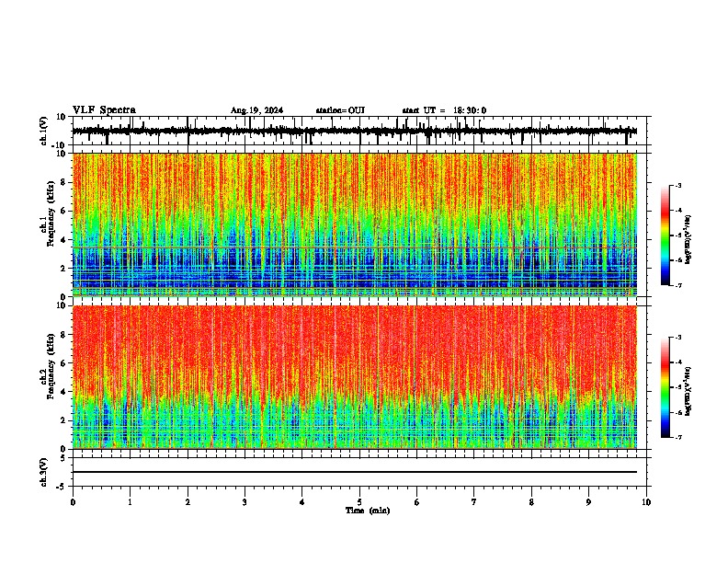Click the flat ch.3 voltage line
This screenshot has height=563, width=728.
tap(354, 472)
